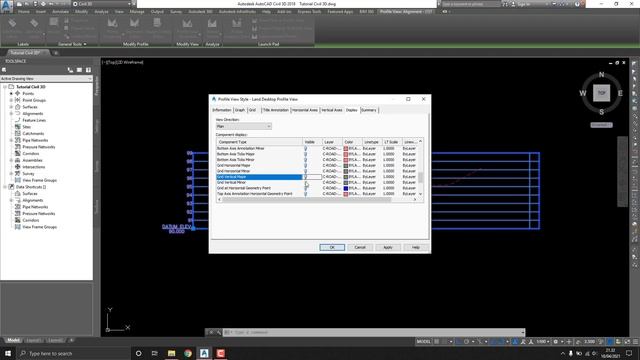640x360 pixels.
Task: Switch to the Information tab
Action: click(x=222, y=110)
